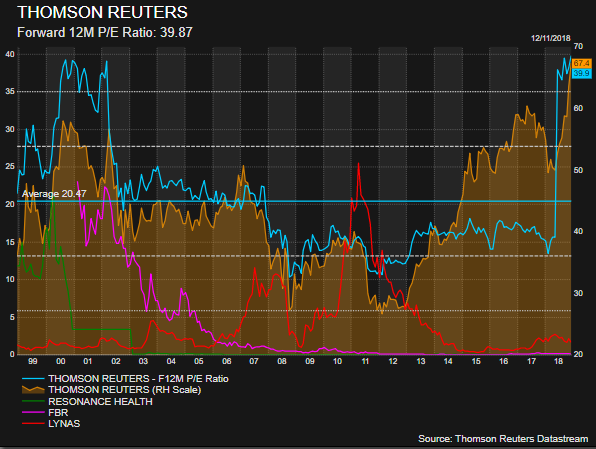Click the cyan F12M P/E Ratio legend line
Screen dimensions: 596x449
point(33,379)
